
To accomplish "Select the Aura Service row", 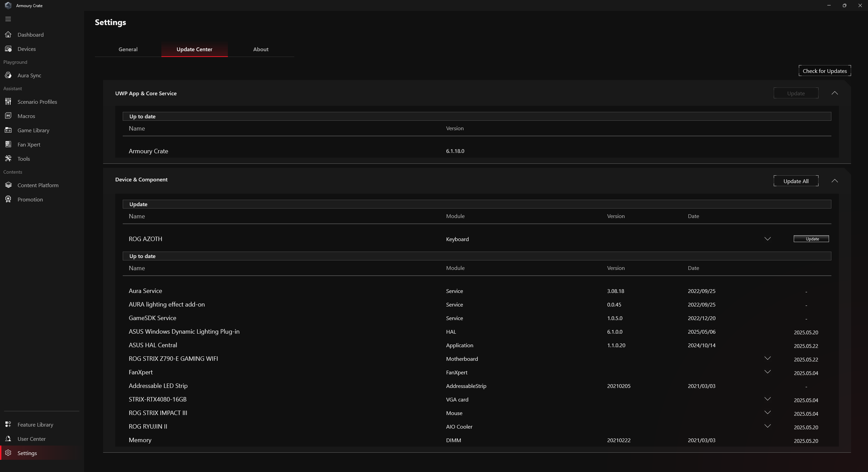I will click(x=477, y=291).
